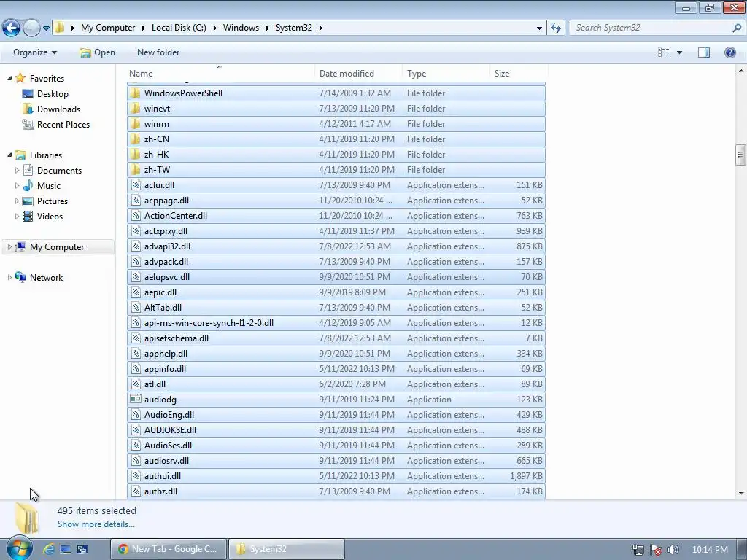The height and width of the screenshot is (560, 747).
Task: Click the scrollbar down arrow
Action: 741,493
